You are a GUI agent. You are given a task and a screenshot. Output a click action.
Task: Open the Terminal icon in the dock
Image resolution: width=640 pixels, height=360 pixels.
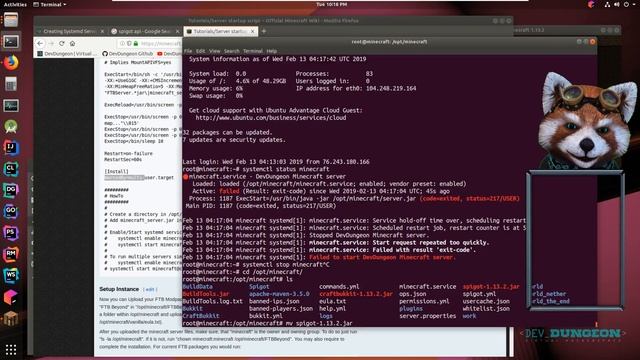11,41
